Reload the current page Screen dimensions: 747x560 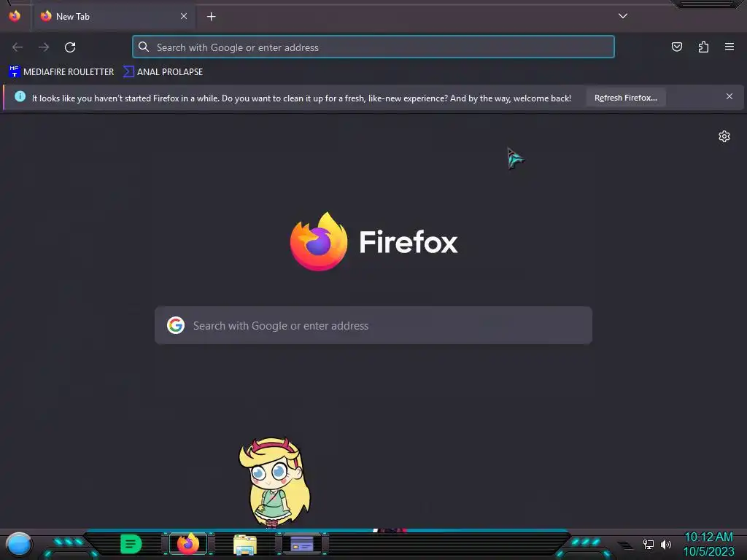coord(70,47)
